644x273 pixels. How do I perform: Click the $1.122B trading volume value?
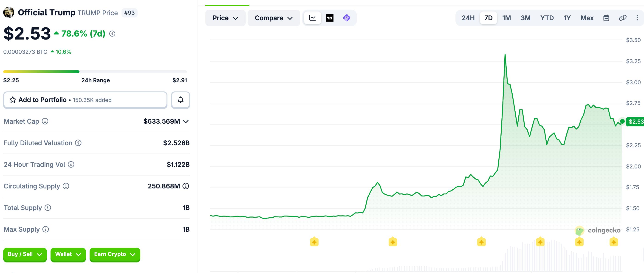click(178, 164)
